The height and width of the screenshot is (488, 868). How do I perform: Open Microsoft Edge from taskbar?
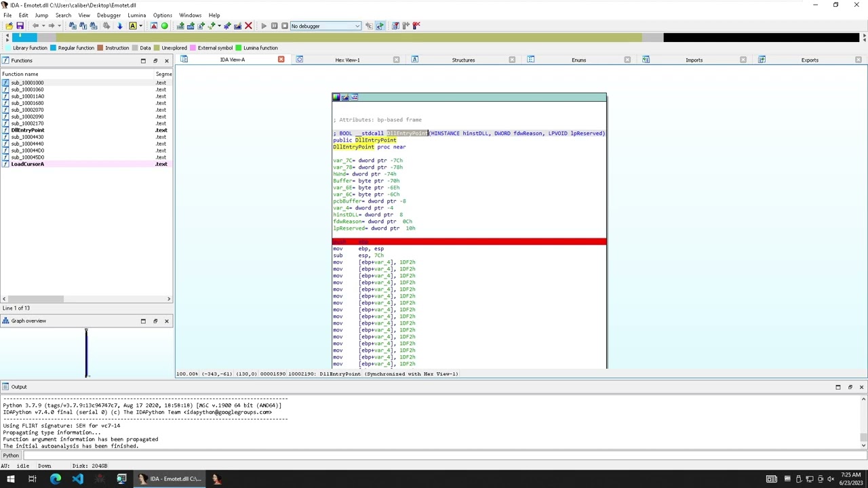point(56,479)
